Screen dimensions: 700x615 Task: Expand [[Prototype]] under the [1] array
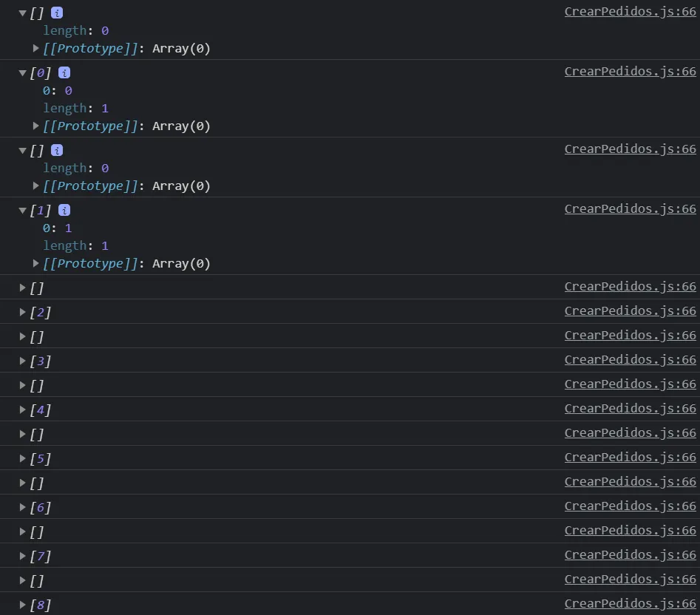tap(36, 263)
